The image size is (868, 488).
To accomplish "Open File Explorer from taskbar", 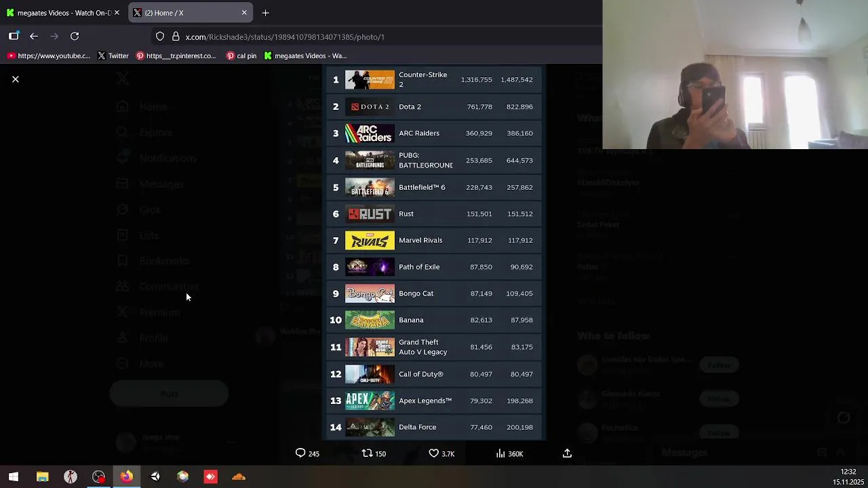I will click(42, 476).
